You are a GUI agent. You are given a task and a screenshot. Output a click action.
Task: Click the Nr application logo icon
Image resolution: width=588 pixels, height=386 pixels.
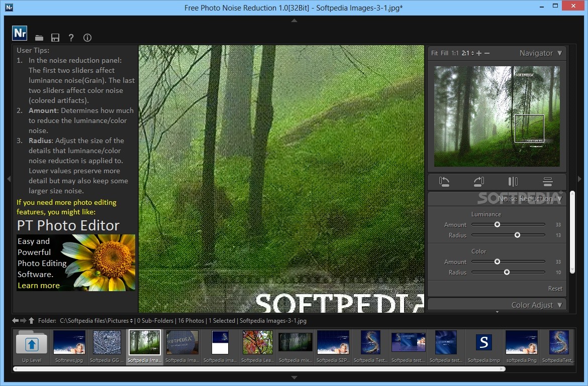20,33
